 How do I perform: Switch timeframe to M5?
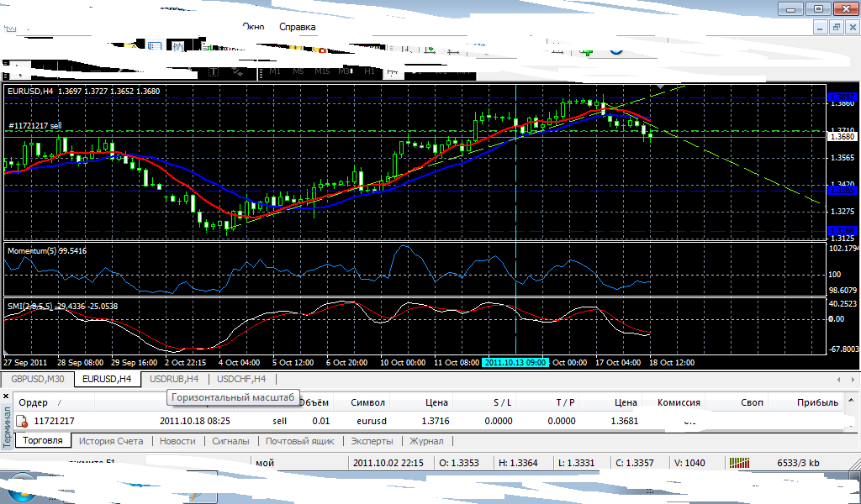click(x=298, y=71)
